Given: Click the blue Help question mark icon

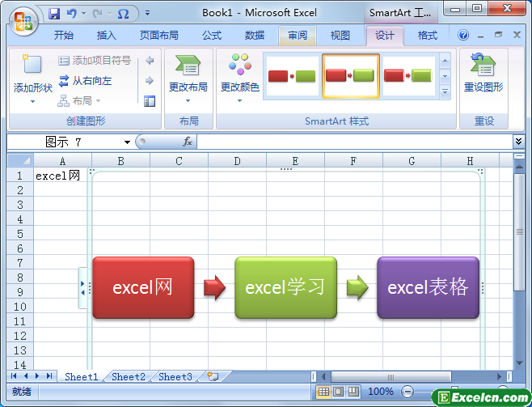Looking at the screenshot, I should (463, 35).
